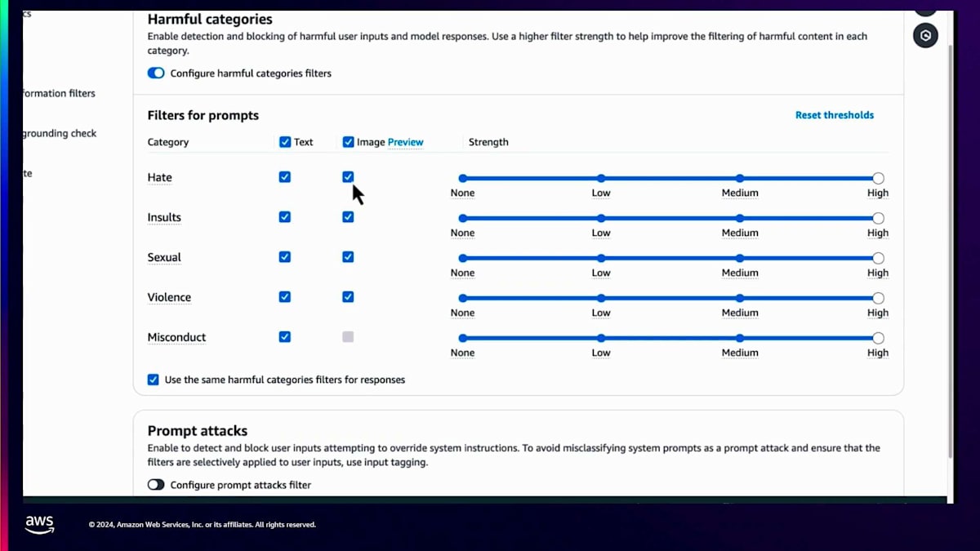The width and height of the screenshot is (980, 551).
Task: Click the hexagon icon at top right
Action: click(x=925, y=35)
